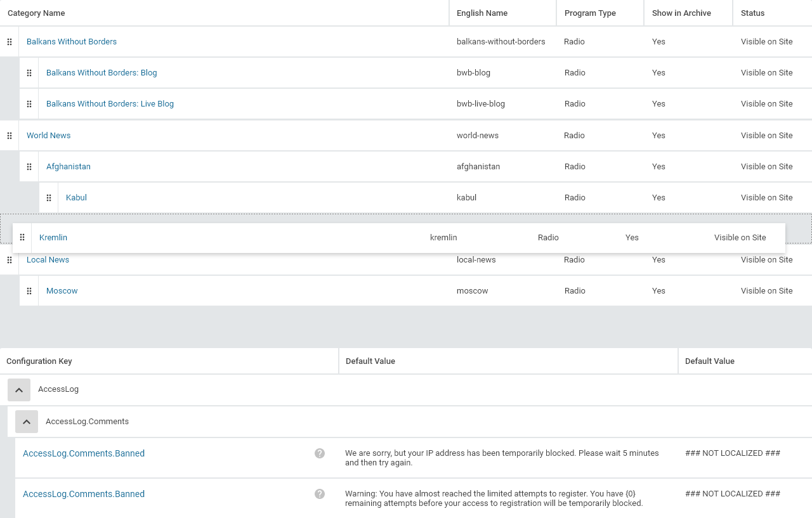Open Balkans Without Borders: Live Blog category

tap(110, 104)
